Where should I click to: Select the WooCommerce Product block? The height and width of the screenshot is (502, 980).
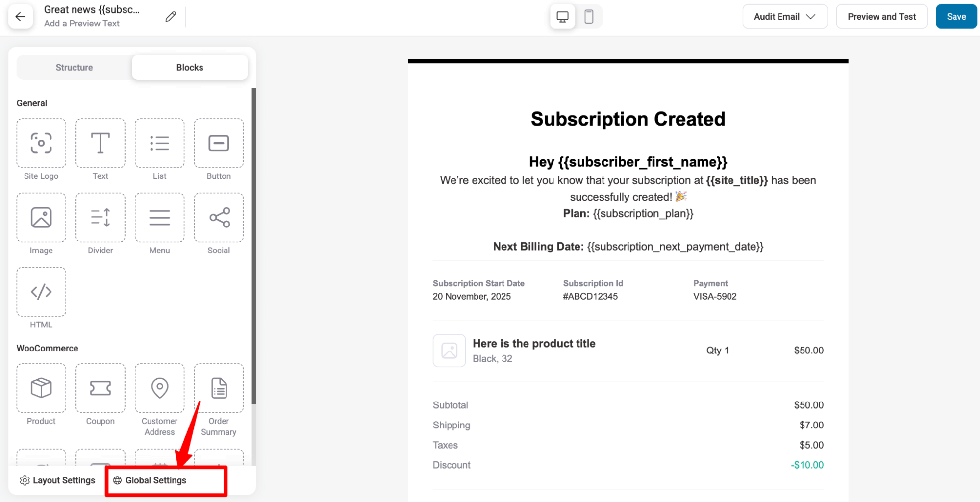(x=41, y=388)
